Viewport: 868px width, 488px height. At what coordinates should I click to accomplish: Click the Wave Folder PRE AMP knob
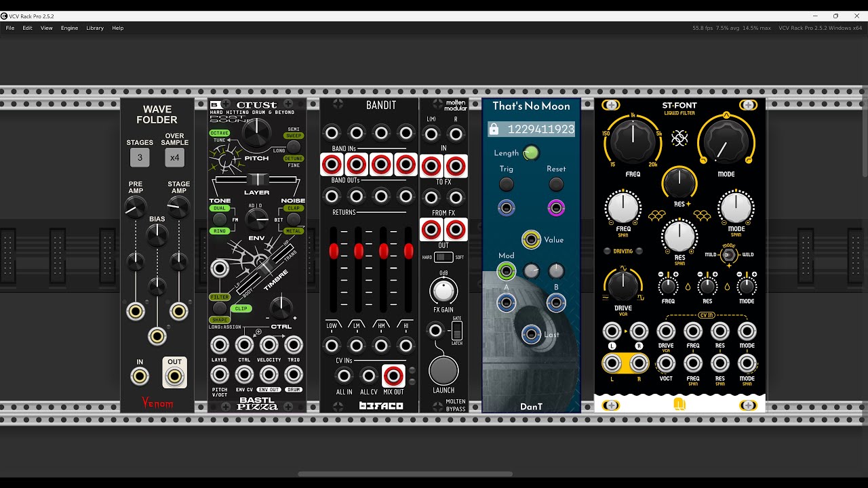point(135,208)
